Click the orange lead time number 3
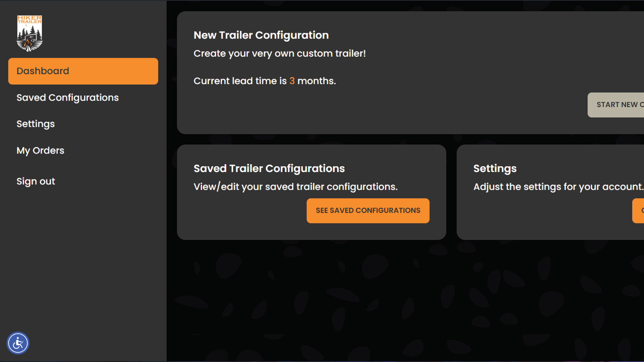The width and height of the screenshot is (644, 362). tap(292, 81)
